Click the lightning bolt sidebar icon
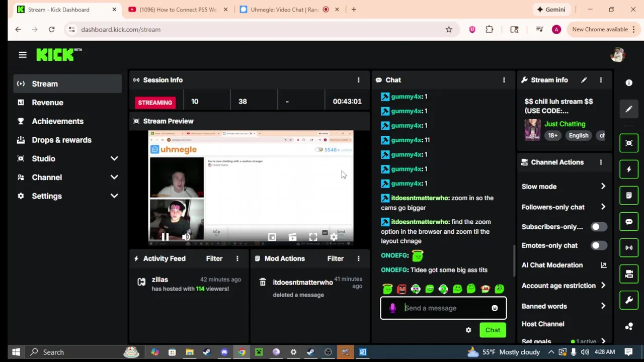Viewport: 644px width, 362px height. [629, 169]
